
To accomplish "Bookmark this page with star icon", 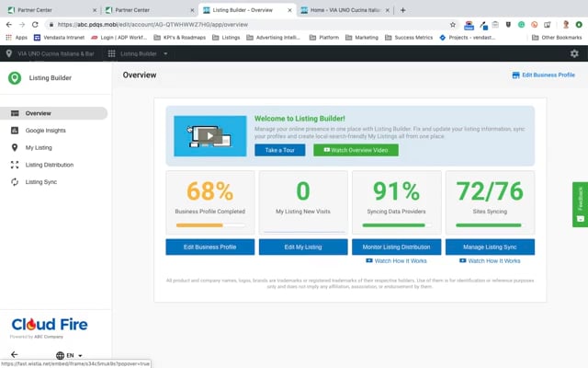I will coord(453,25).
